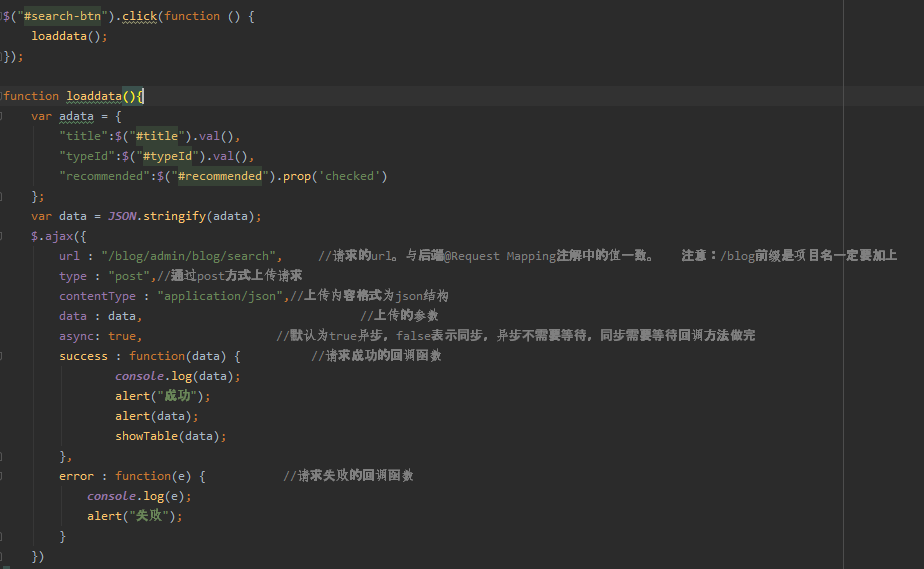924x569 pixels.
Task: Click the true value after async
Action: tap(122, 336)
